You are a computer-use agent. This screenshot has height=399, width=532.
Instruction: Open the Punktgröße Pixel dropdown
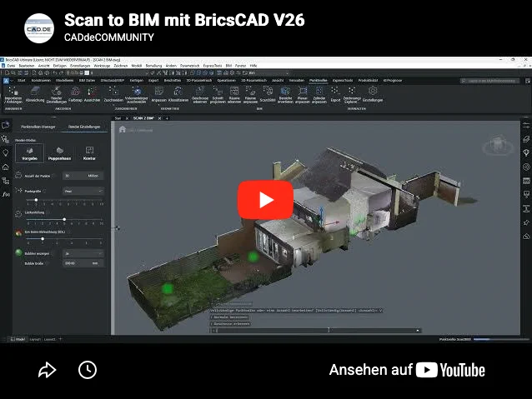[x=83, y=192]
